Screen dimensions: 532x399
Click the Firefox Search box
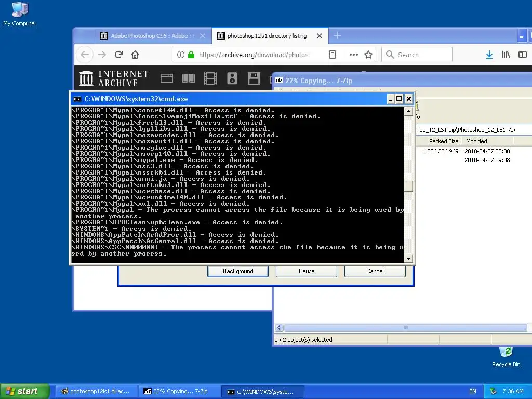417,55
